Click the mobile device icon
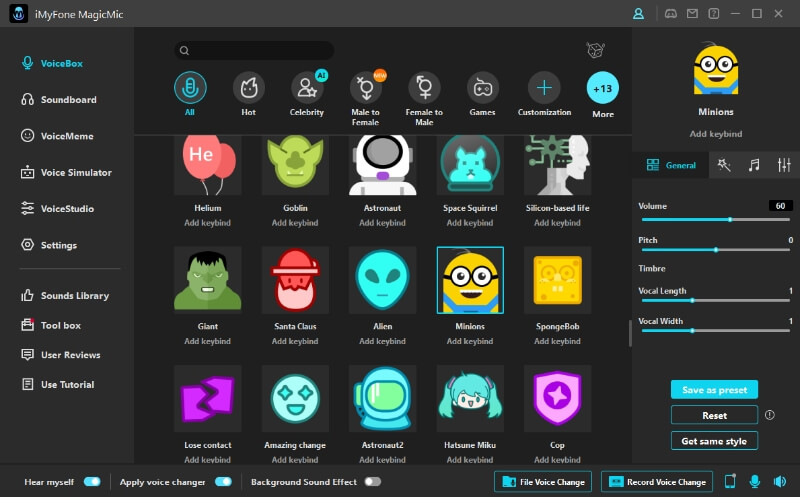The height and width of the screenshot is (497, 800). click(730, 481)
